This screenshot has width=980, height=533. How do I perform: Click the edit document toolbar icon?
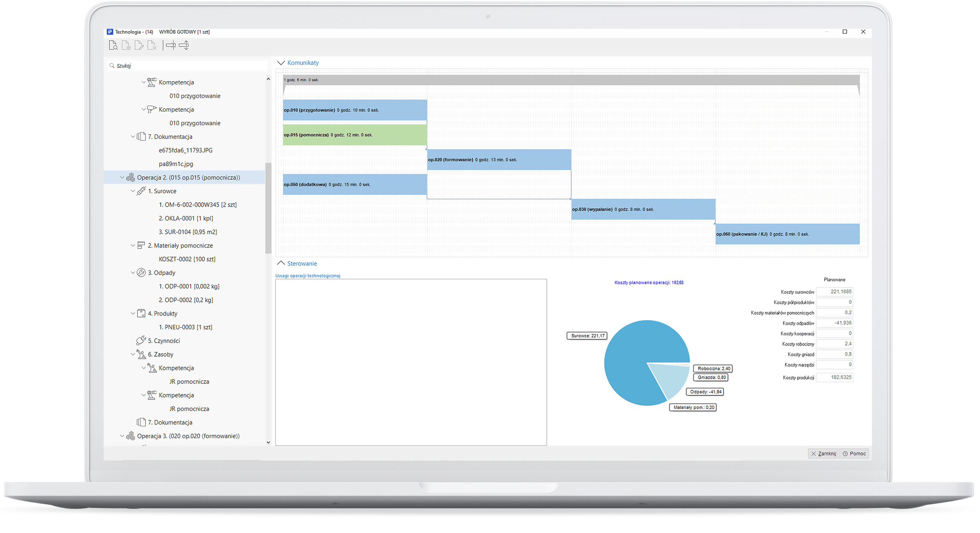[139, 46]
